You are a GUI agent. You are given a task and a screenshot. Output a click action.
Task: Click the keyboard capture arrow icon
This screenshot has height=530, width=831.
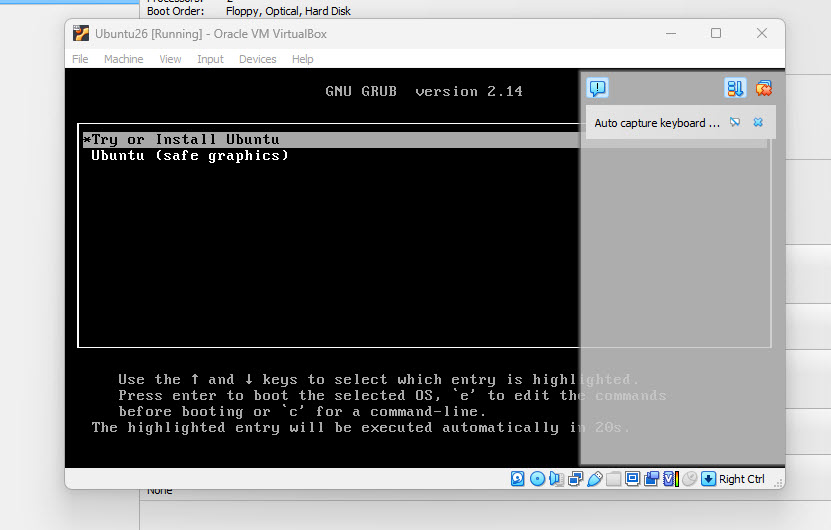tap(708, 479)
